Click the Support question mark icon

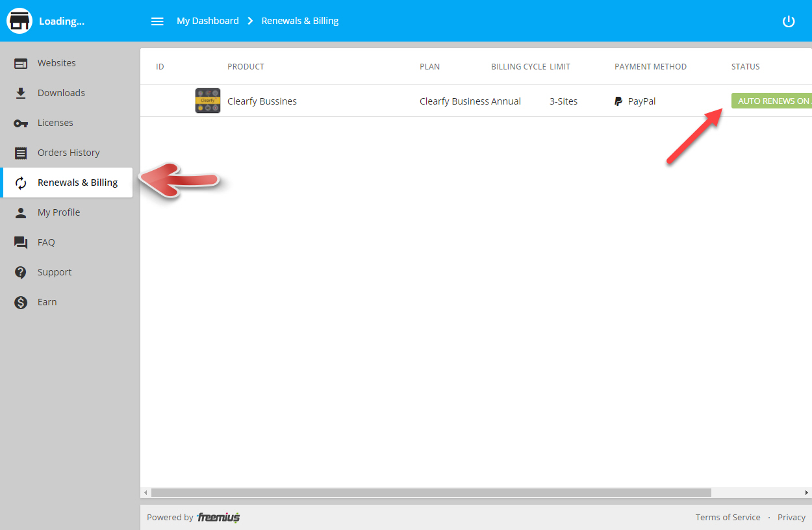coord(21,272)
